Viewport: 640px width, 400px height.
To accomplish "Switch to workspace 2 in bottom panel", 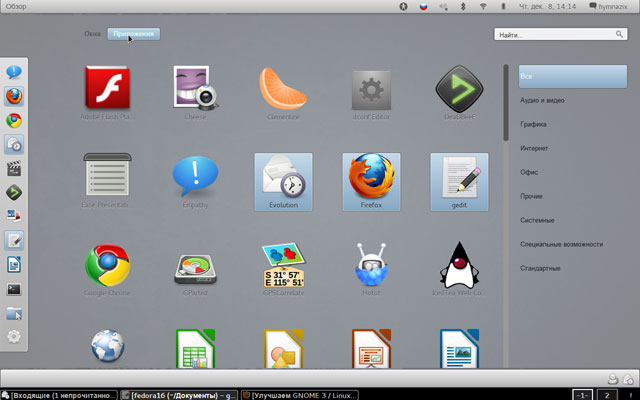I will click(x=607, y=395).
